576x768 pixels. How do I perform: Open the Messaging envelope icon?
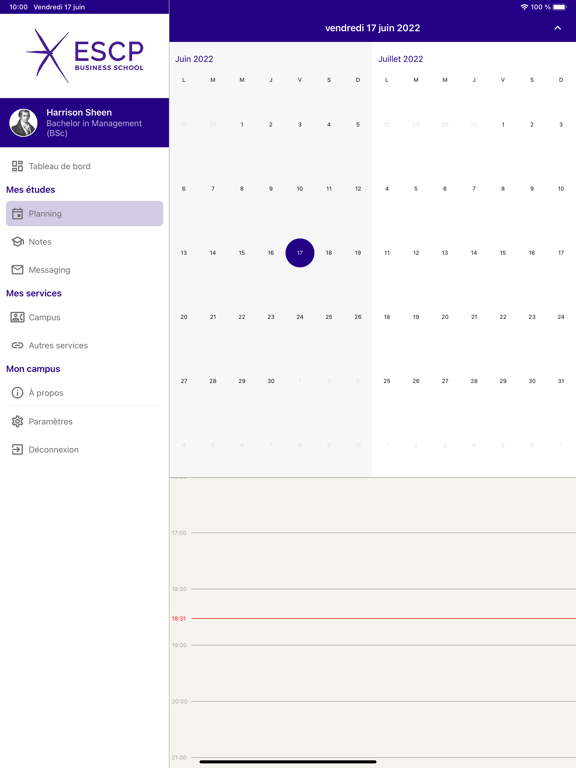pos(17,270)
